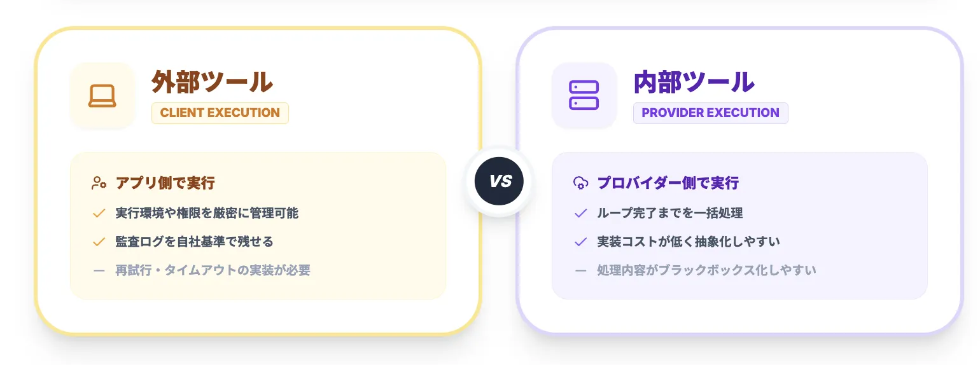Click the dark VS circle badge
The height and width of the screenshot is (365, 980).
coord(499,181)
